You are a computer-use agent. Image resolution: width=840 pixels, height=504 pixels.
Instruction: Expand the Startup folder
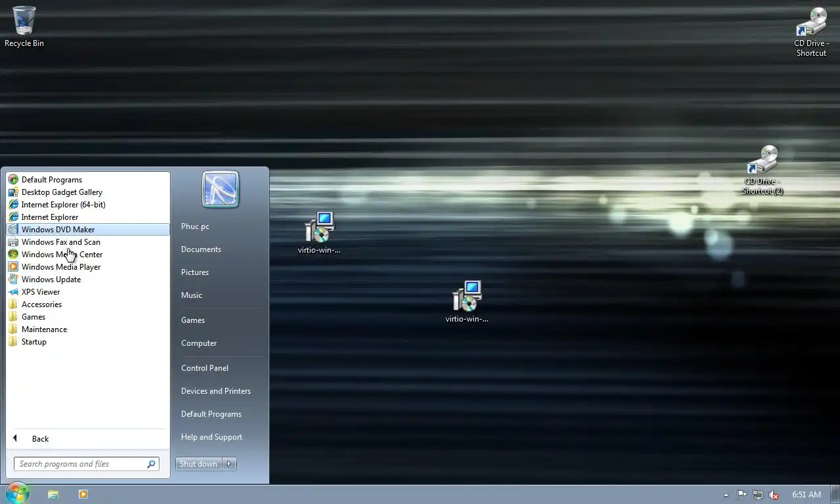coord(87,342)
